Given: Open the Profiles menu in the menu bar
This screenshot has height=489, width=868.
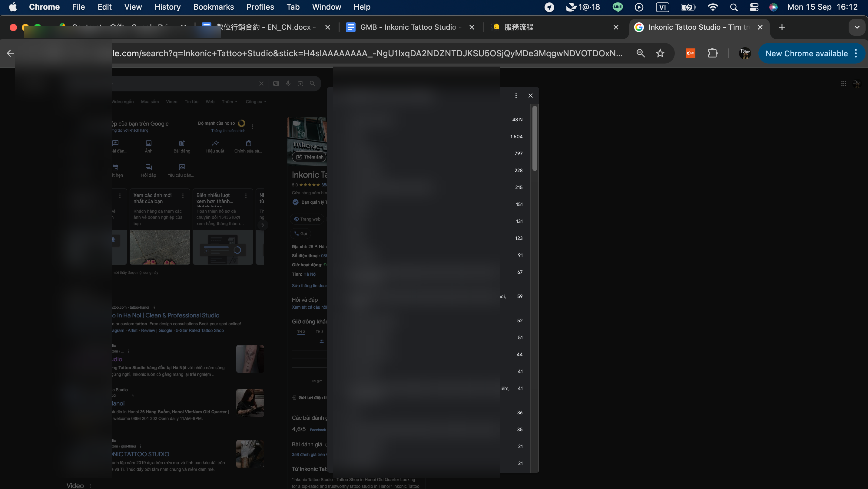Looking at the screenshot, I should click(260, 7).
